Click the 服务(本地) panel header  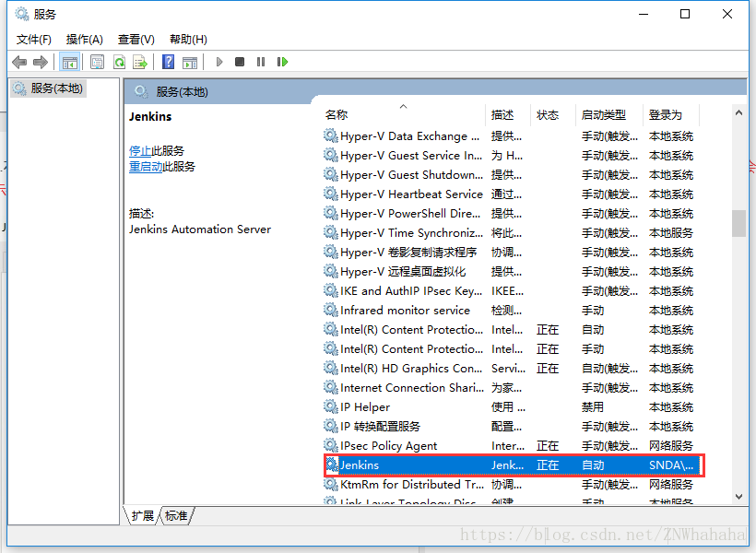[182, 91]
